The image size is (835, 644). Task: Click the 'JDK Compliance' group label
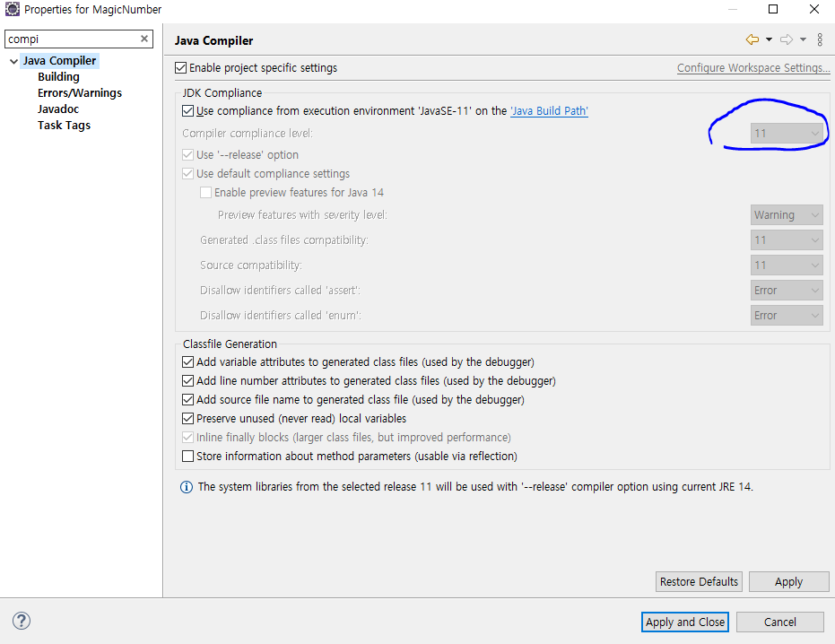[222, 92]
